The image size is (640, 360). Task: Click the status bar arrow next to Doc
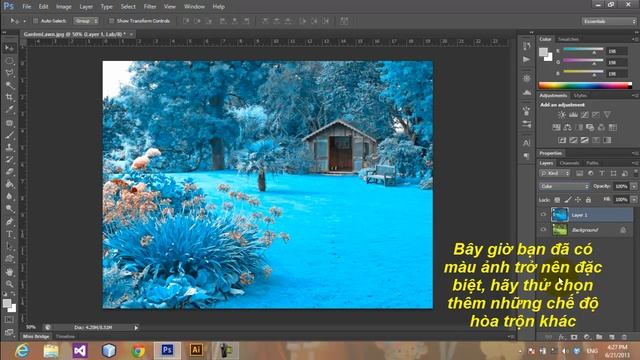click(x=136, y=327)
